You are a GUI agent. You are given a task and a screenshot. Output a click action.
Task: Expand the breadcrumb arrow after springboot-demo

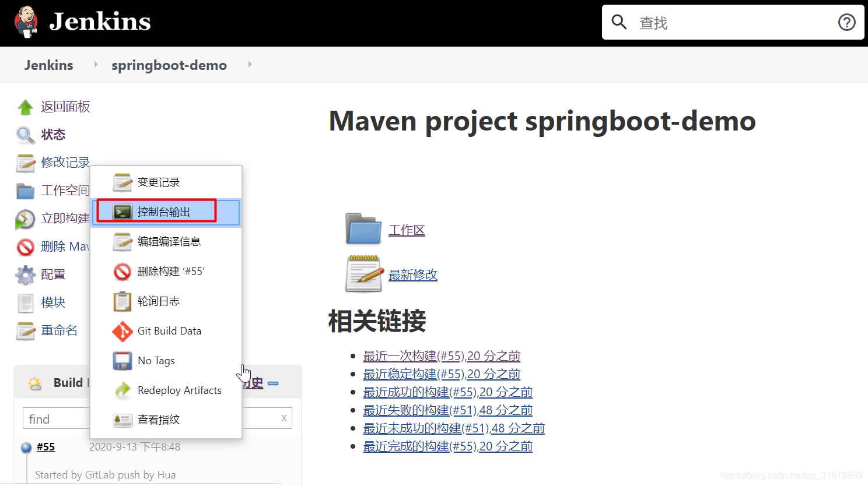[x=250, y=64]
